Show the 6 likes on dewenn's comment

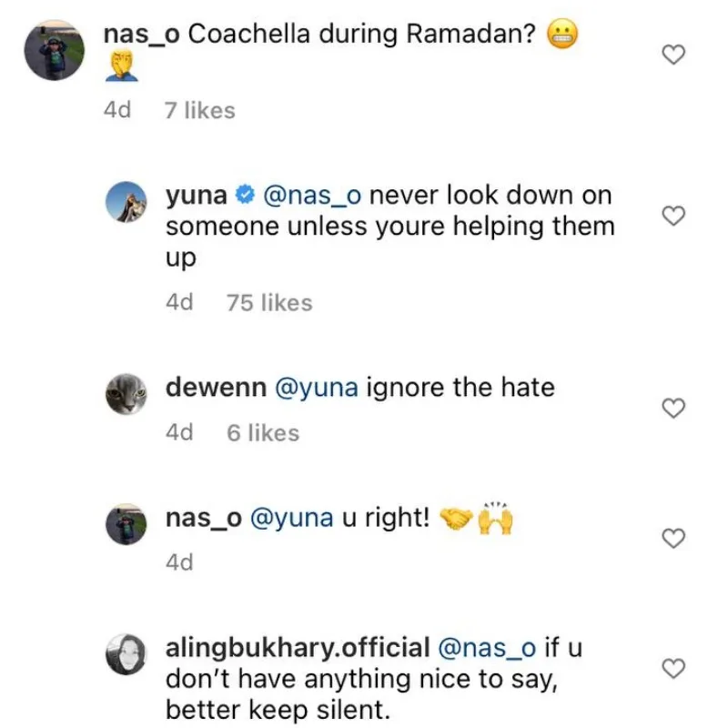pos(263,432)
